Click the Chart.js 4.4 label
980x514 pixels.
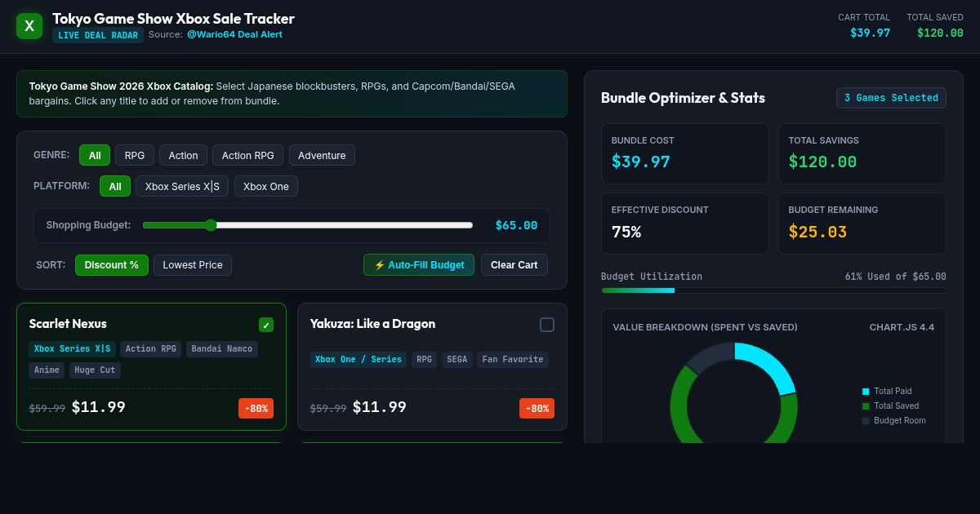[x=902, y=327]
